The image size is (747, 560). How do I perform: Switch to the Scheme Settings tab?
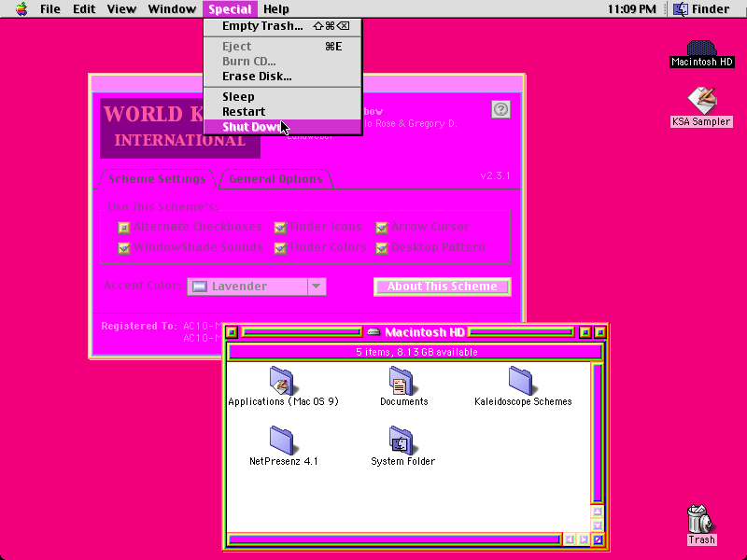pyautogui.click(x=157, y=179)
